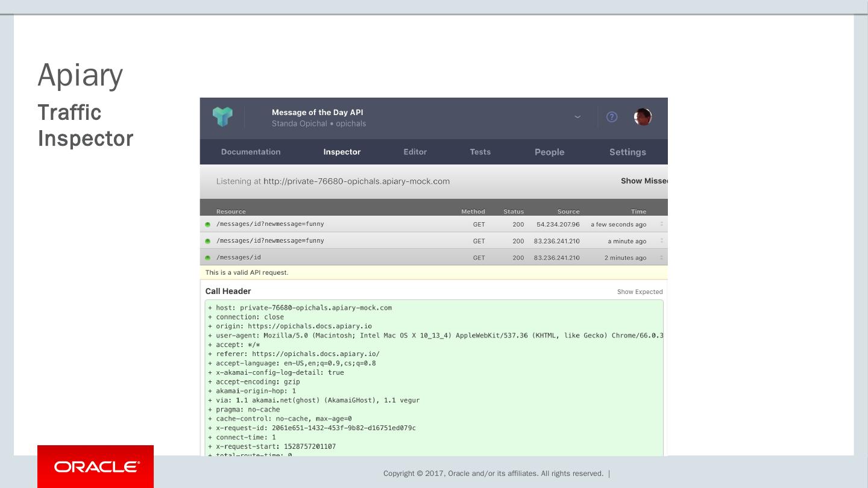Click the Time column header

(638, 211)
